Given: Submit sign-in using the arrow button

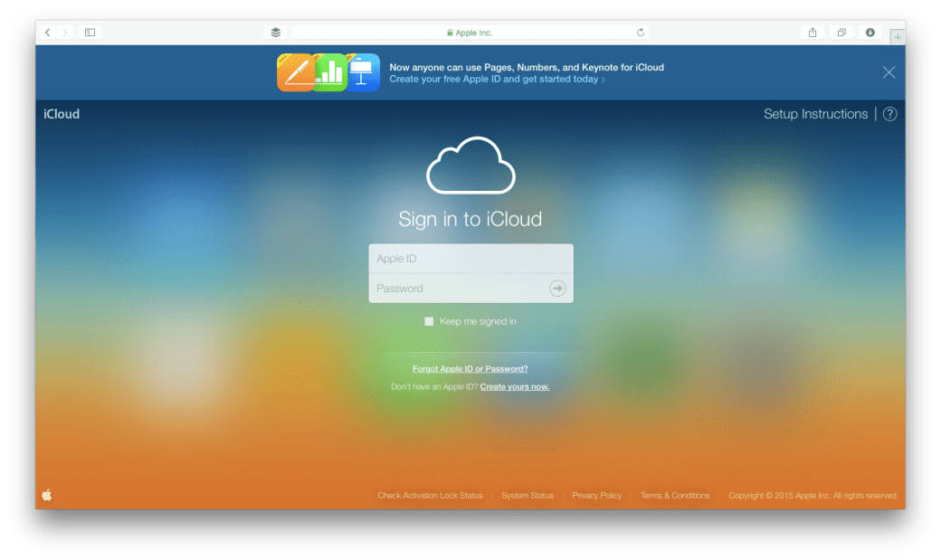Looking at the screenshot, I should coord(557,288).
